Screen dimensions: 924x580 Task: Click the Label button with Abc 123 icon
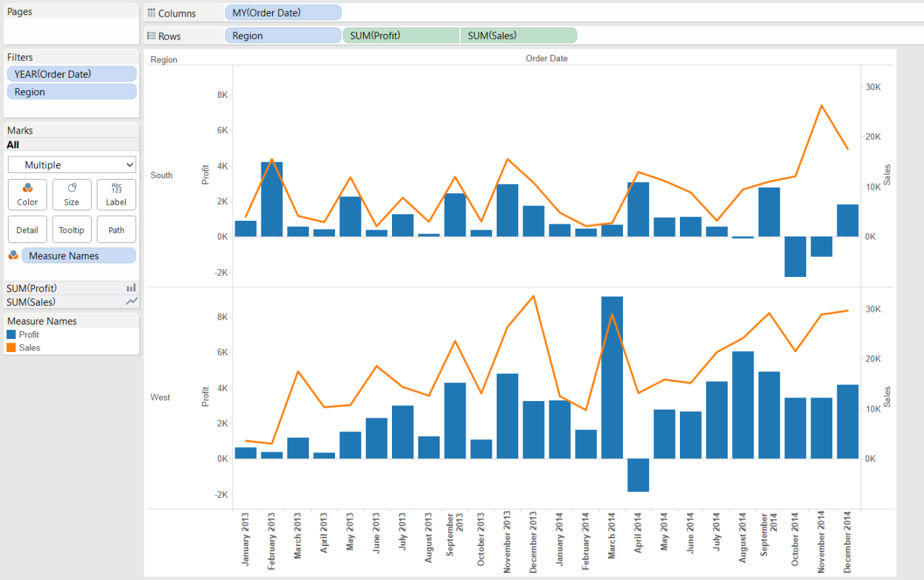[116, 194]
